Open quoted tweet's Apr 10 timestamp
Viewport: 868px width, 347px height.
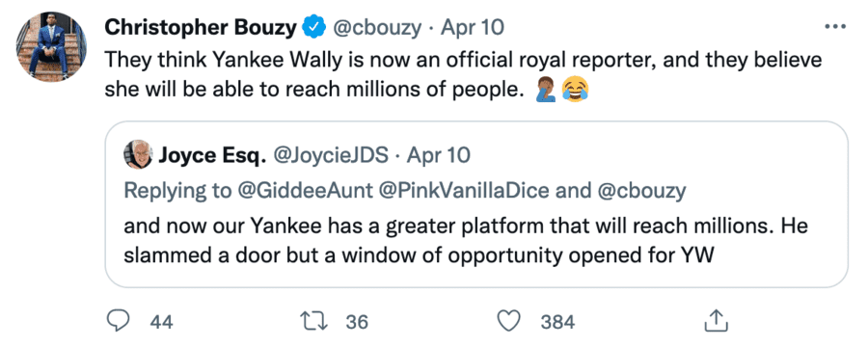tap(438, 155)
